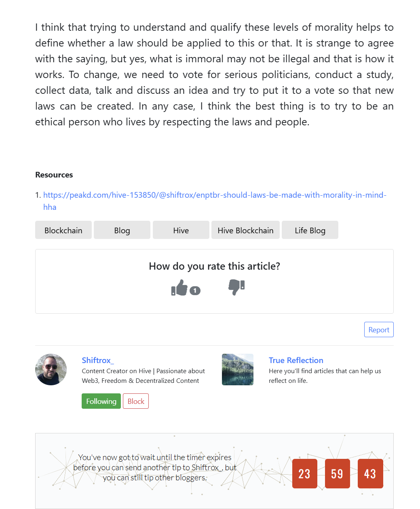The image size is (420, 509).
Task: Select the Blockchain tag
Action: 63,230
